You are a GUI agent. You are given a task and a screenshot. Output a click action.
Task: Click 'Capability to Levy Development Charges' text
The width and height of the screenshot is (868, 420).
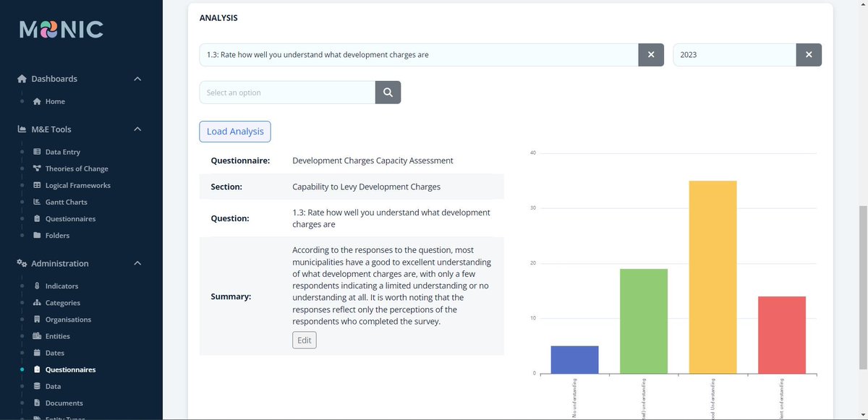tap(366, 187)
